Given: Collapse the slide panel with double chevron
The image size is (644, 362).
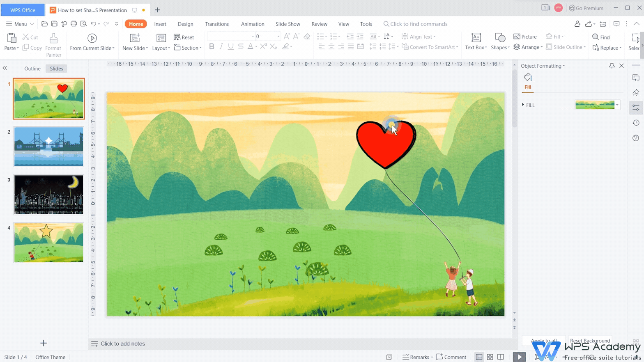Looking at the screenshot, I should (x=5, y=68).
